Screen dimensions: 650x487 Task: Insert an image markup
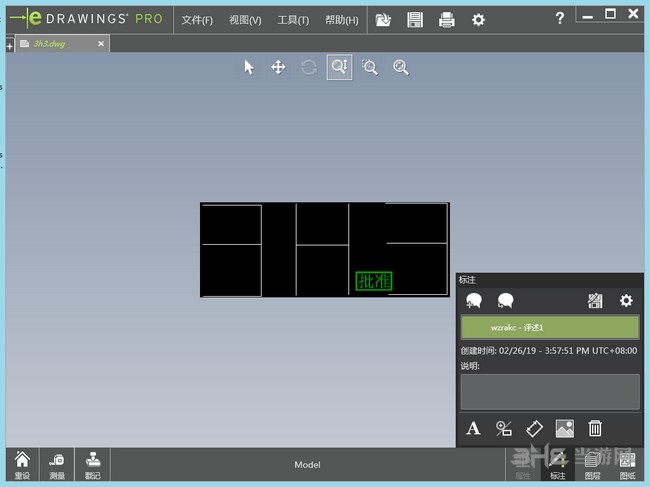pyautogui.click(x=564, y=428)
